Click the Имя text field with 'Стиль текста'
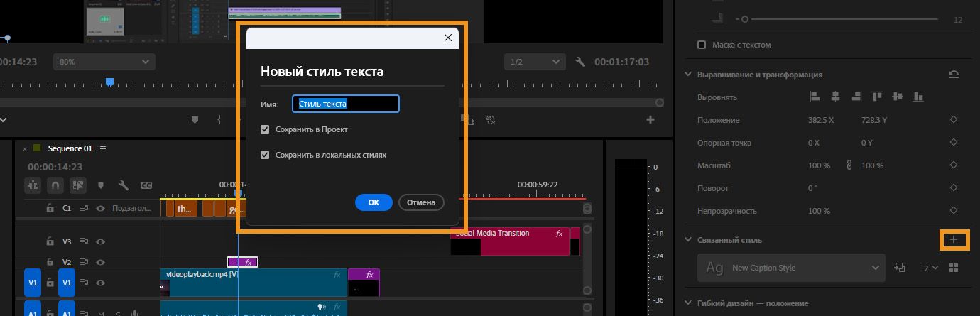980x316 pixels. (x=346, y=104)
